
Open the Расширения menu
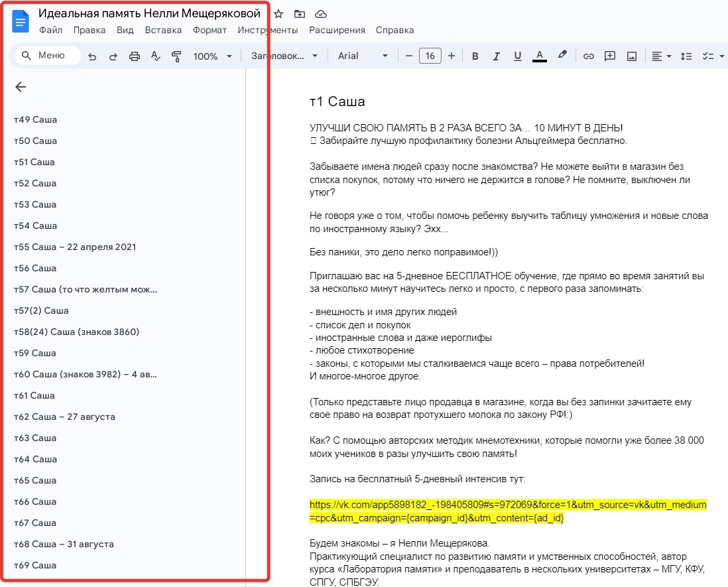(337, 31)
